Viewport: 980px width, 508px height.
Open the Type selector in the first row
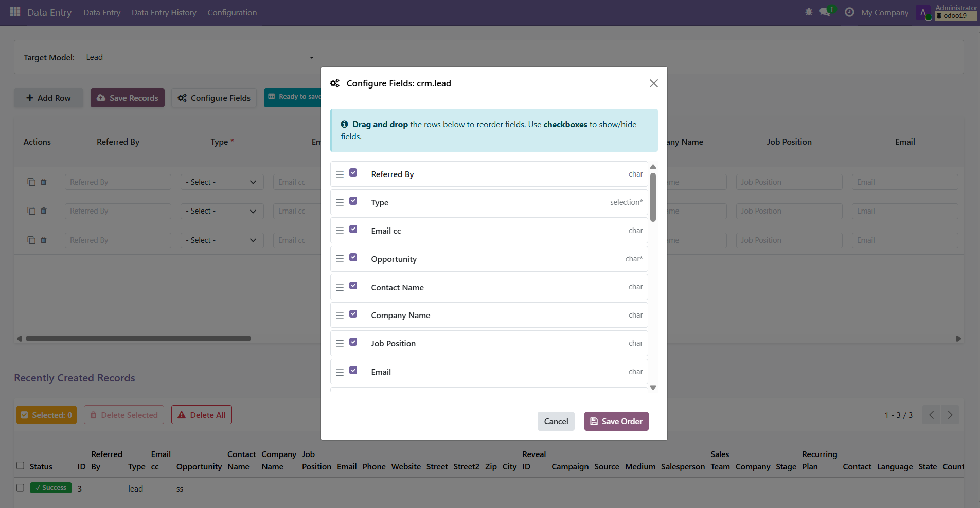(x=221, y=182)
